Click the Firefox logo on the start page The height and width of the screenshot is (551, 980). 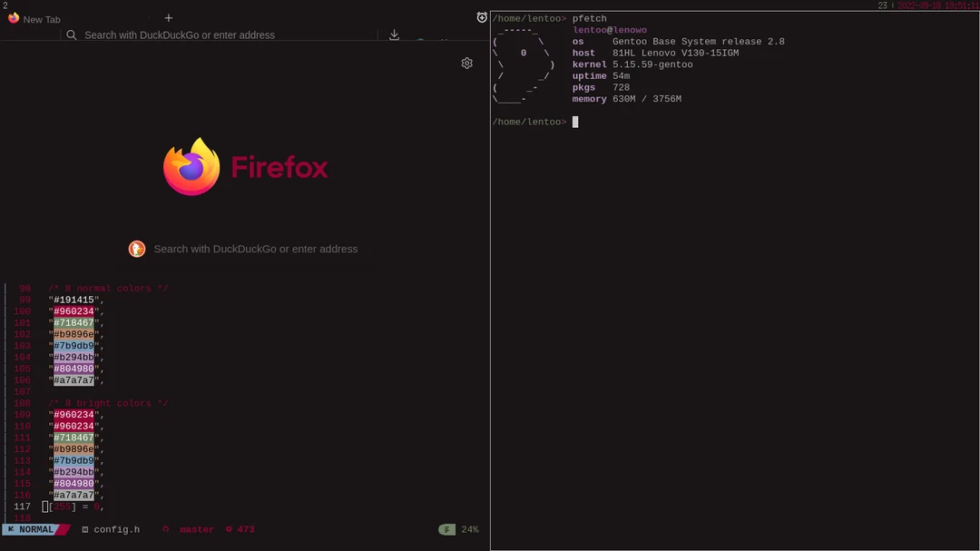192,167
